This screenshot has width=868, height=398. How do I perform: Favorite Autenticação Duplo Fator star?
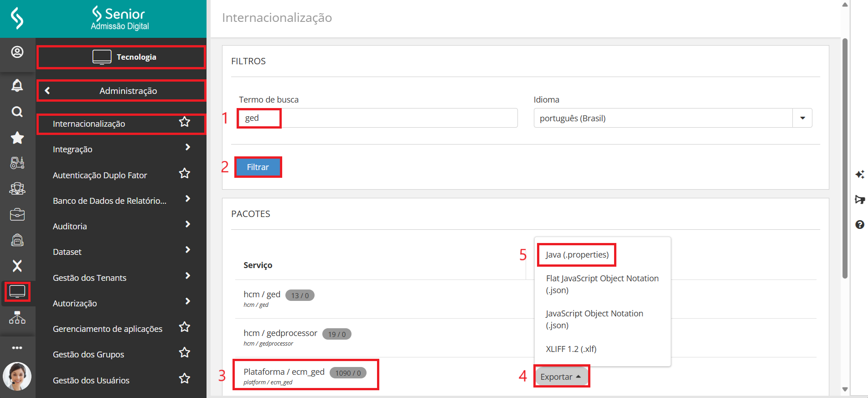185,173
